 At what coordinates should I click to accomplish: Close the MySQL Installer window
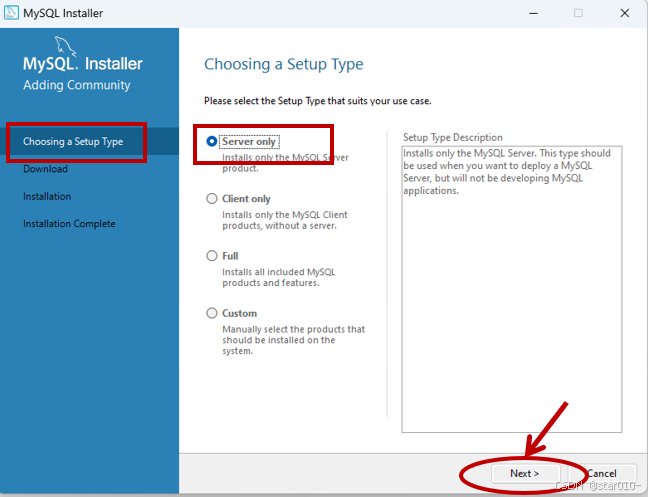point(624,13)
